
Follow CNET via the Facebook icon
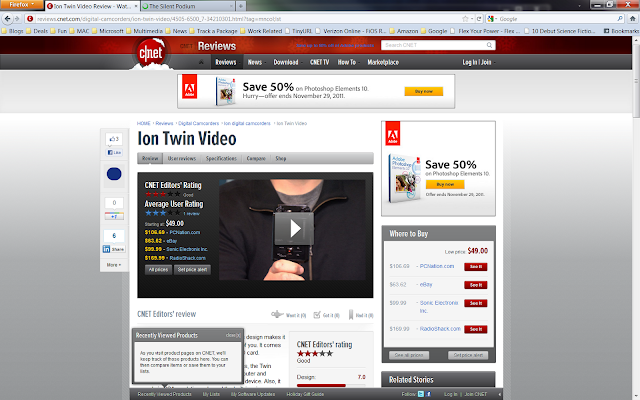click(428, 394)
